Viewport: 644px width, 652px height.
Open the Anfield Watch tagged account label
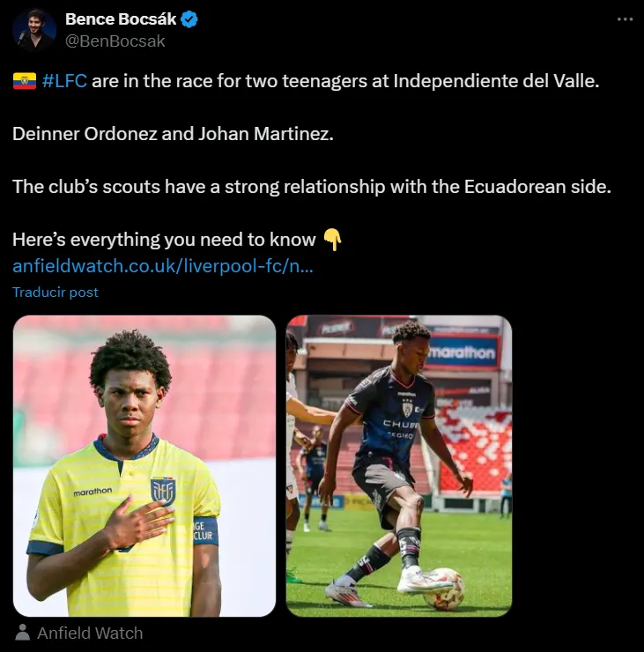90,633
